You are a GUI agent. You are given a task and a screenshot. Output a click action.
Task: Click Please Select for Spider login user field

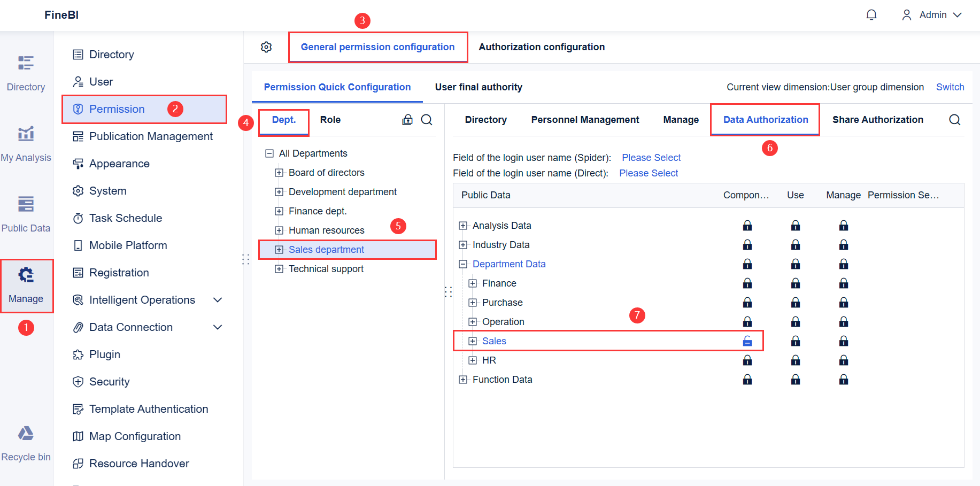[x=651, y=157]
